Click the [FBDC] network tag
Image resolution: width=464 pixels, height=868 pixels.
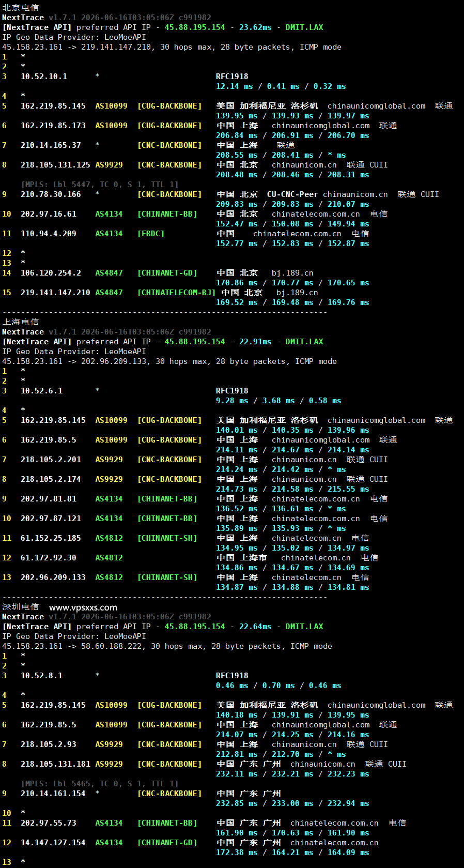(151, 234)
